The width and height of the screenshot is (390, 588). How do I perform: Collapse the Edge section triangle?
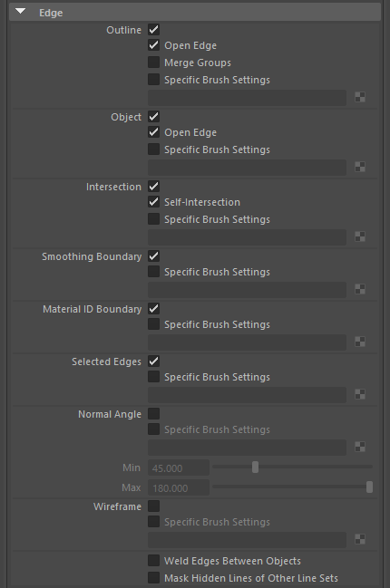[21, 12]
